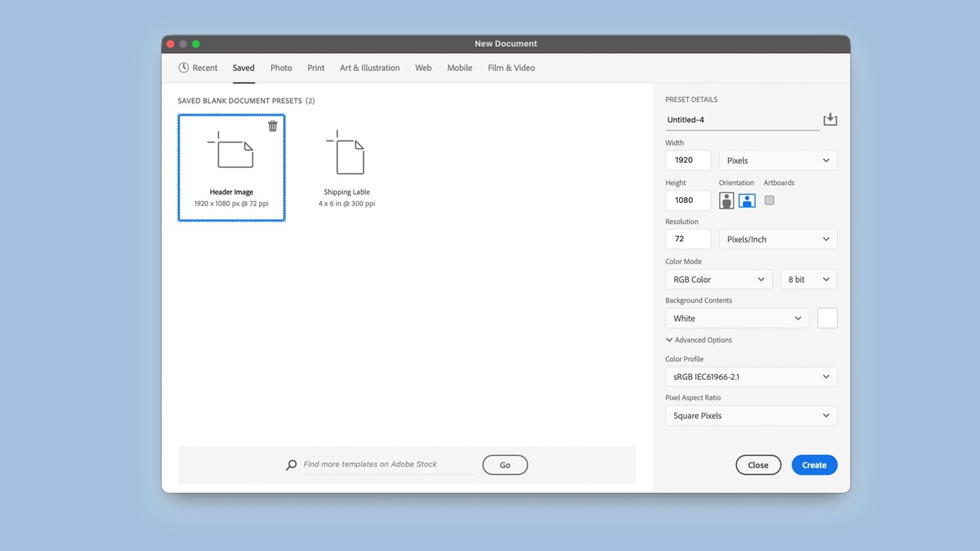Select the portrait orientation icon
The image size is (980, 551).
[x=726, y=200]
